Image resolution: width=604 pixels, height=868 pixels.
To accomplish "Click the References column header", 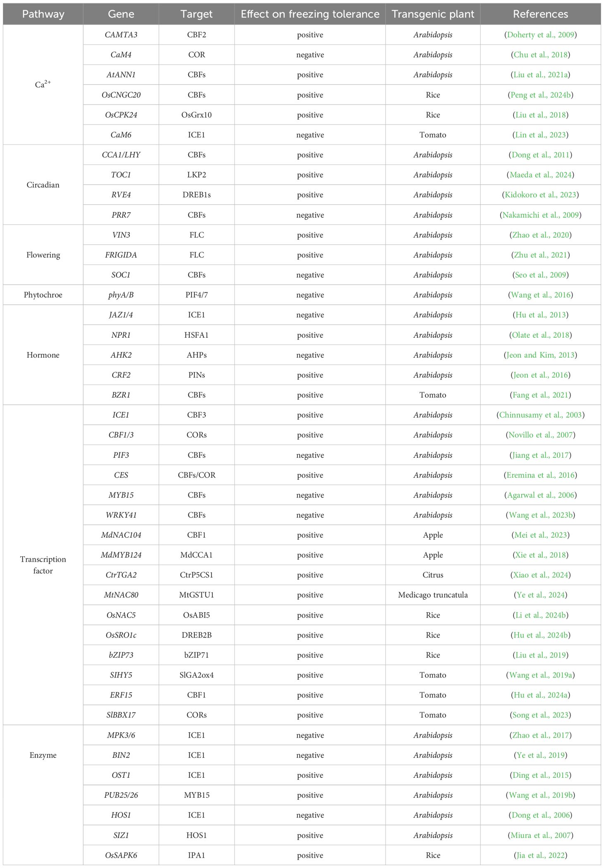I will 540,14.
